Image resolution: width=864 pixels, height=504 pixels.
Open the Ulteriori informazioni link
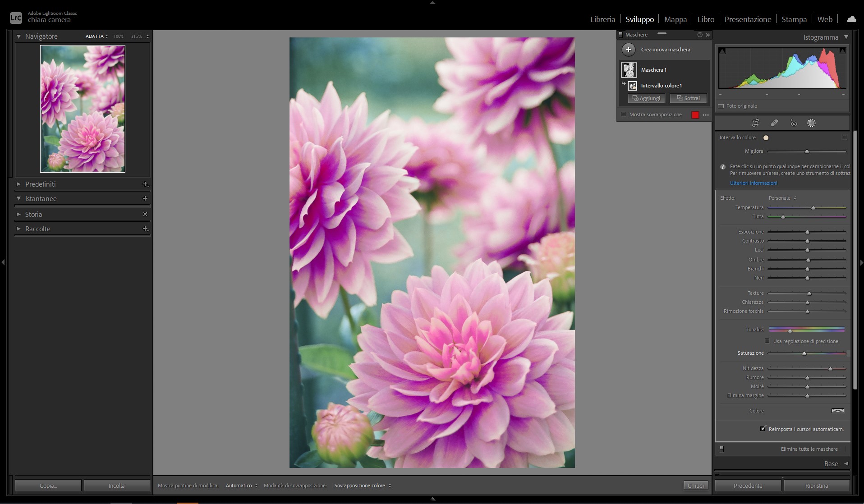click(753, 183)
